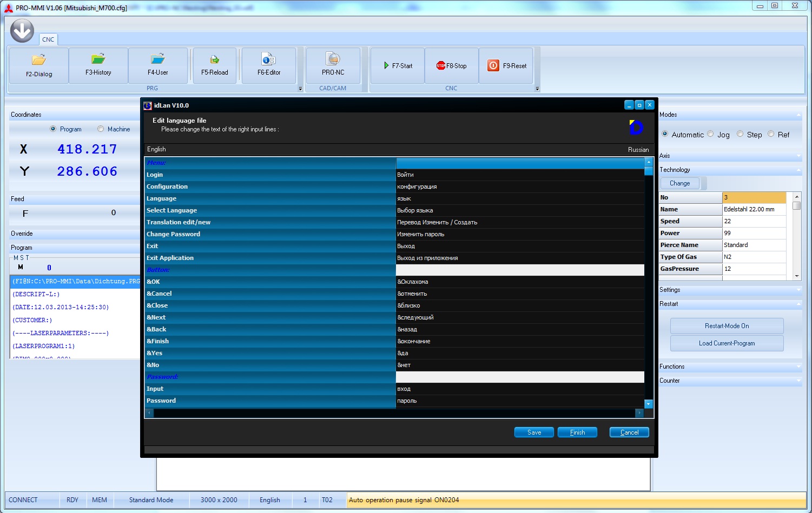812x513 pixels.
Task: Stop the machine with F8-Stop
Action: (x=452, y=66)
